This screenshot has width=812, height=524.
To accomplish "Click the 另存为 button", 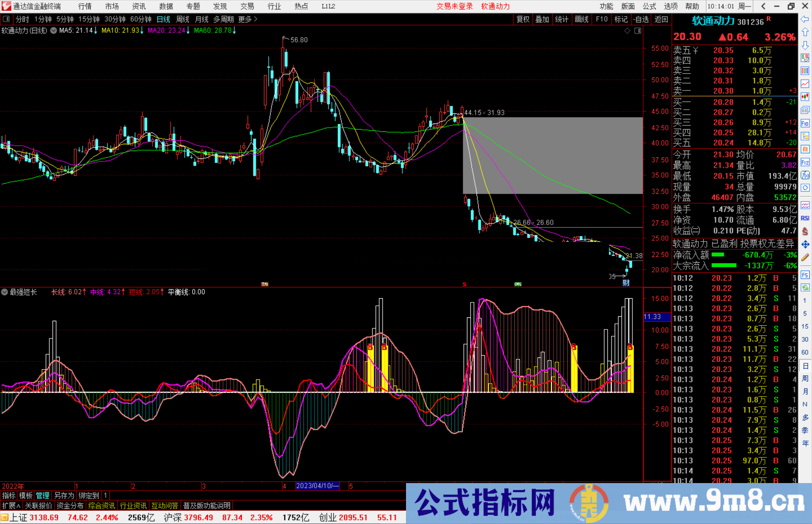I will 64,495.
